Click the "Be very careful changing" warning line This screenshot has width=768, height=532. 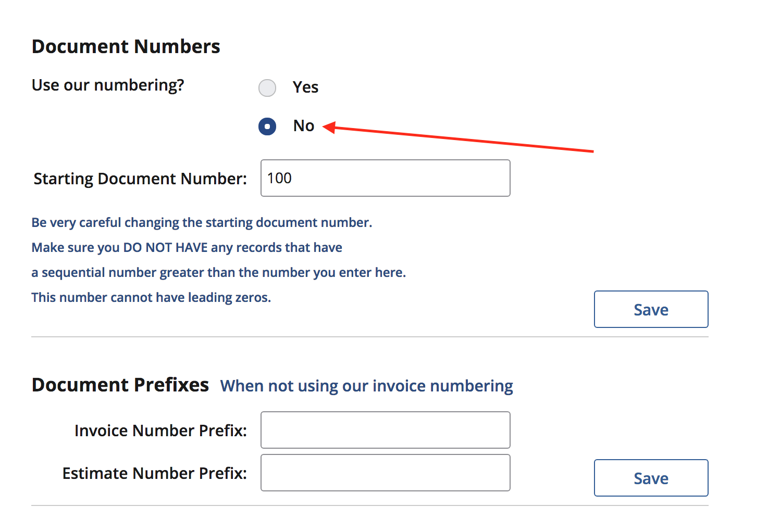click(202, 223)
